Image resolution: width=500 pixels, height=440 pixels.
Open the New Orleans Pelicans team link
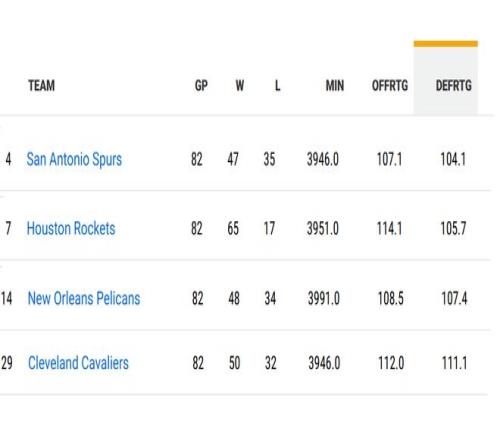coord(84,298)
